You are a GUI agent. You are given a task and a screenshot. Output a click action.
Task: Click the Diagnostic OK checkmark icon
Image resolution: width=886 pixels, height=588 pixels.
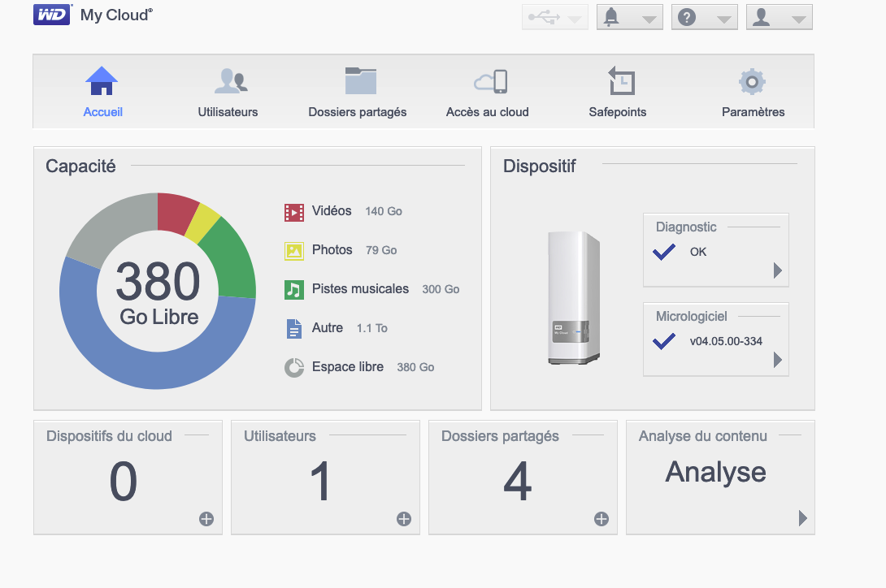tap(664, 252)
